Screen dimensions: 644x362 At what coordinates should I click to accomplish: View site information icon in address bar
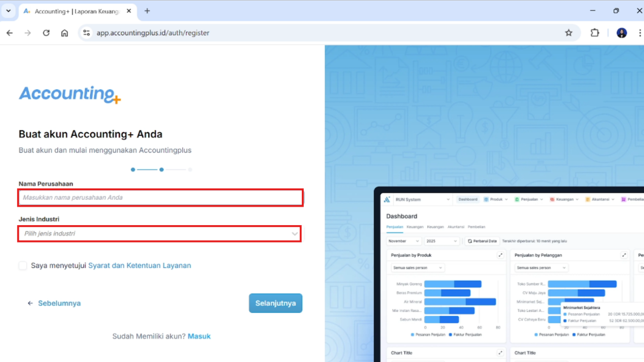(87, 33)
